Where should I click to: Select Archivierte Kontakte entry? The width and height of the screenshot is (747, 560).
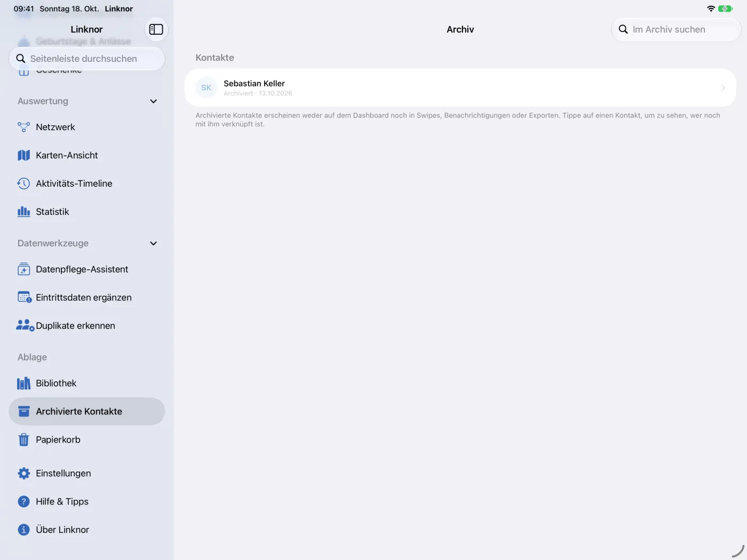(x=87, y=411)
